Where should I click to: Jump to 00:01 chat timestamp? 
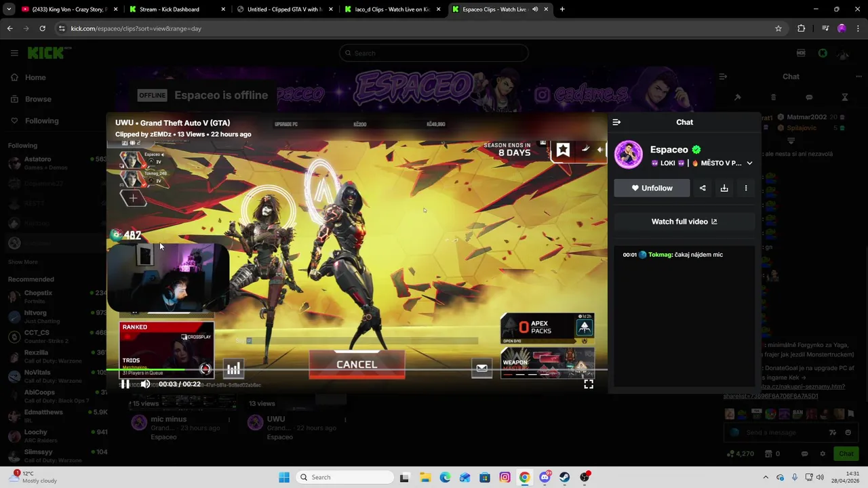coord(629,255)
